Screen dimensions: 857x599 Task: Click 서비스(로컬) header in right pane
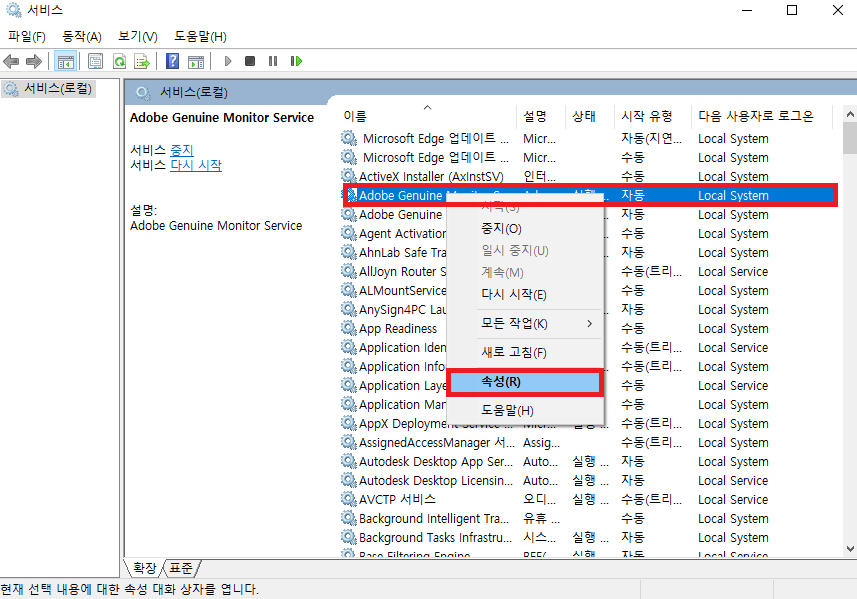(x=193, y=92)
